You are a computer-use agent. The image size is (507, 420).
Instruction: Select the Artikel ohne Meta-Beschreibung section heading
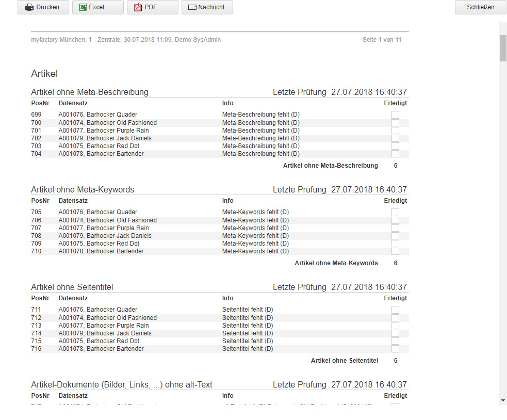[x=90, y=92]
